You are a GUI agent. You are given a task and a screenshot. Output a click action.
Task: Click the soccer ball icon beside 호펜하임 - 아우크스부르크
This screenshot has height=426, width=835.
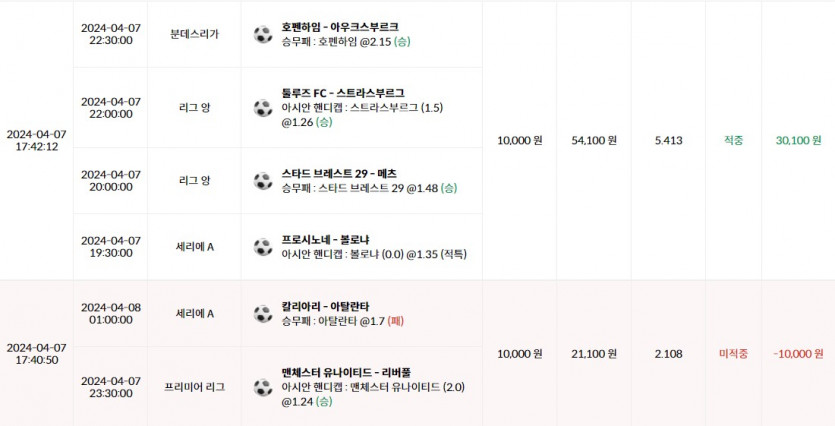[x=263, y=35]
